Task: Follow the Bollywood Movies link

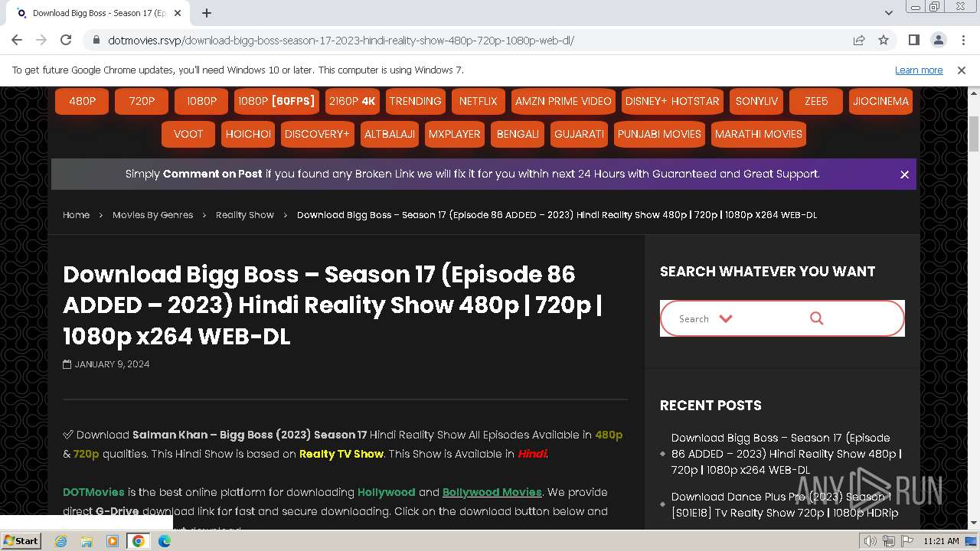Action: (x=492, y=492)
